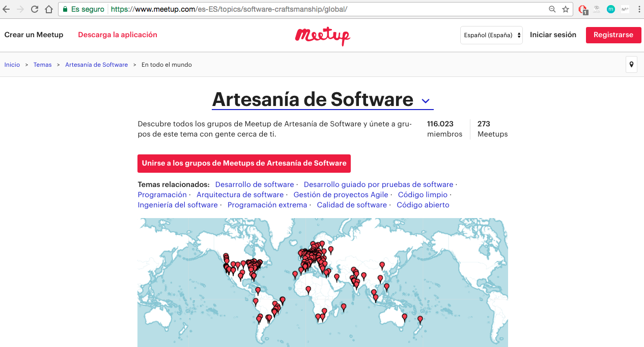Click the 'M+' extension icon

pos(625,9)
